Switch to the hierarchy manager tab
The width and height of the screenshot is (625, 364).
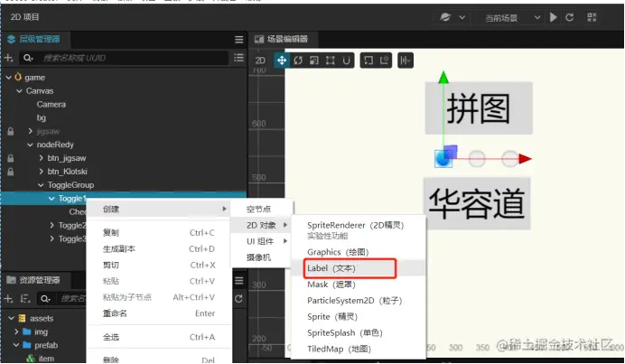[x=34, y=39]
